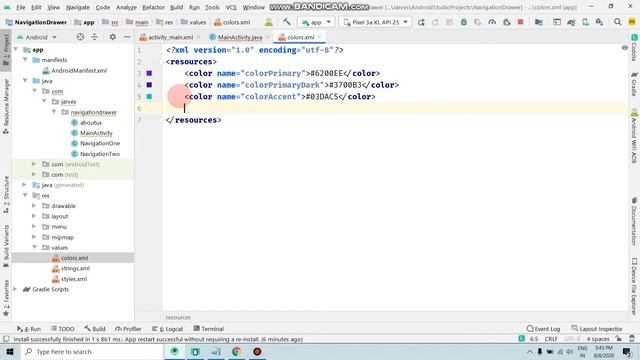Click the colorAccent teal gutter swatch
Viewport: 640px width, 360px height.
[x=149, y=97]
